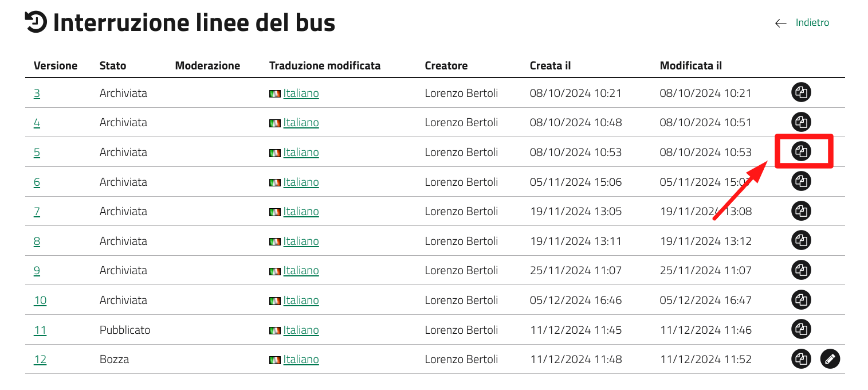The height and width of the screenshot is (390, 868).
Task: Click the copy icon in version 8 row
Action: coord(802,241)
